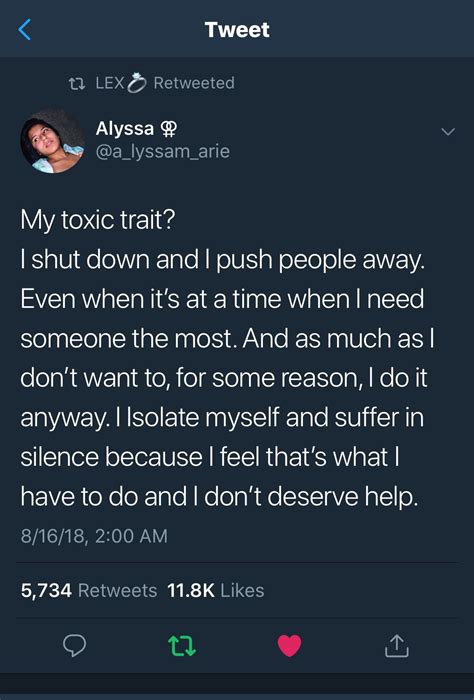Click the small retweet icon beside LEX

pos(78,83)
